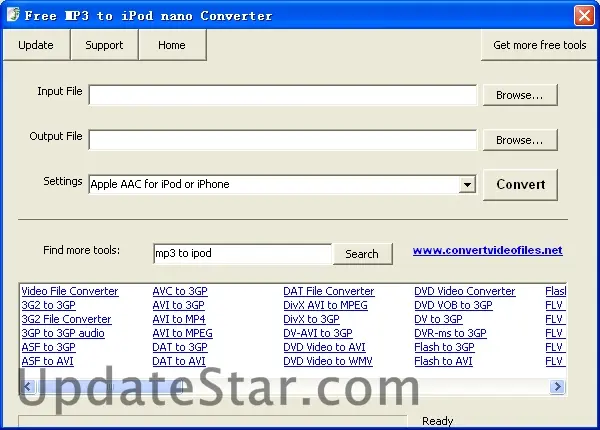600x430 pixels.
Task: Click the app icon in the title bar
Action: click(13, 15)
